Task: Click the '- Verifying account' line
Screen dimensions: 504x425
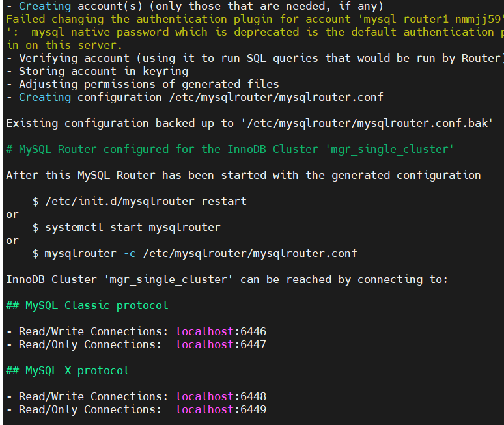Action: pos(255,58)
